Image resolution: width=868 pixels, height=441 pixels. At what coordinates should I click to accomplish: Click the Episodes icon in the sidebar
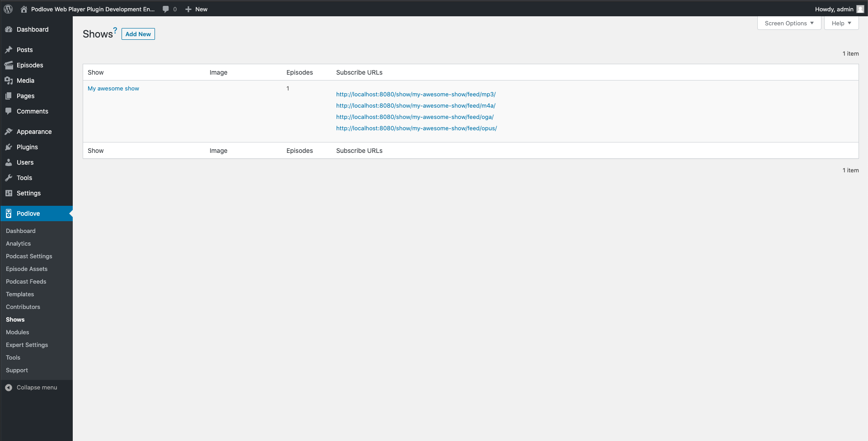tap(9, 65)
